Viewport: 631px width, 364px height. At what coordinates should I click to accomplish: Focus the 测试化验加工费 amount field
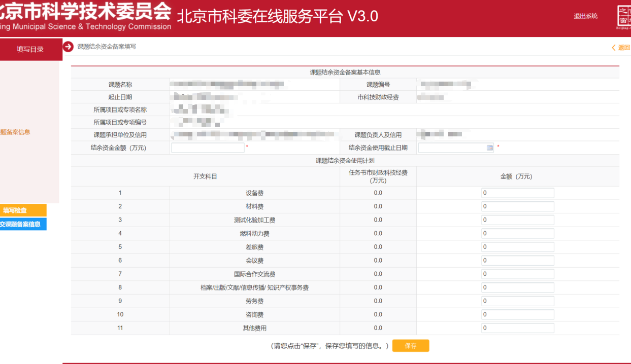click(x=517, y=220)
